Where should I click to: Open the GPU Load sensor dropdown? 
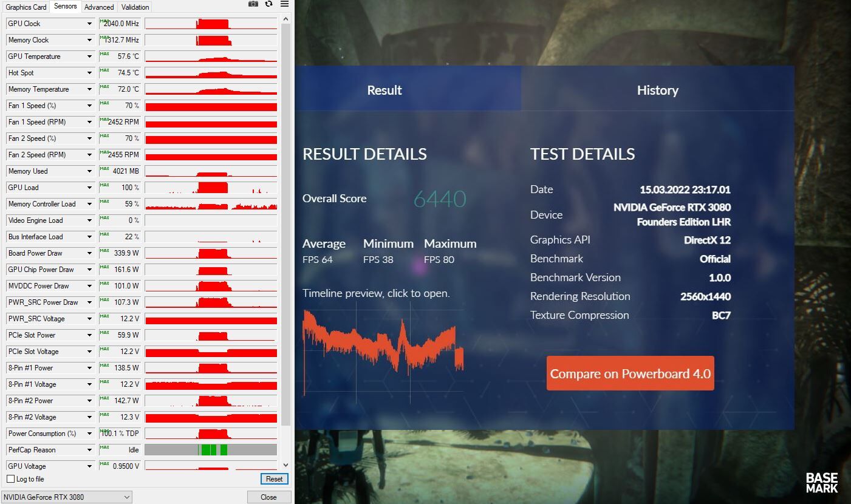point(89,188)
